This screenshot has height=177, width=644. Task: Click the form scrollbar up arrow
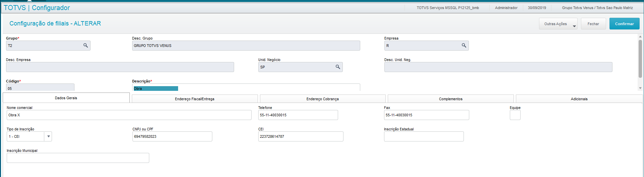640,36
